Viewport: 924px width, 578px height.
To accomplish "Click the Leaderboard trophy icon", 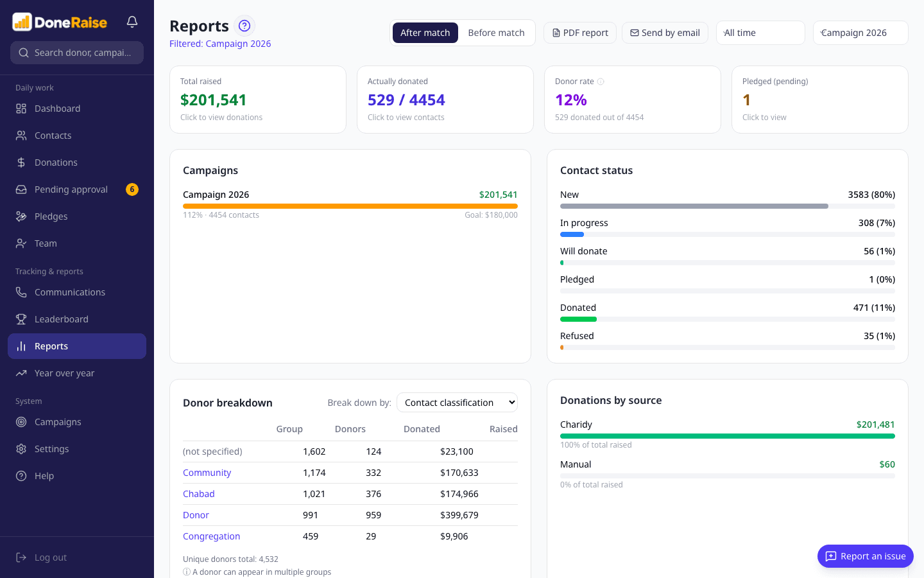I will (21, 319).
